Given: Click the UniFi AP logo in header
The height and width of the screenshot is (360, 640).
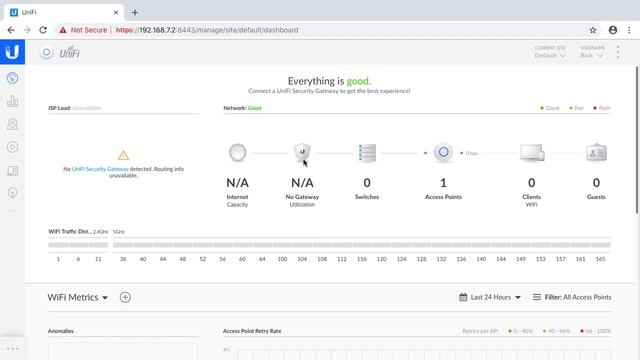Looking at the screenshot, I should coord(46,53).
